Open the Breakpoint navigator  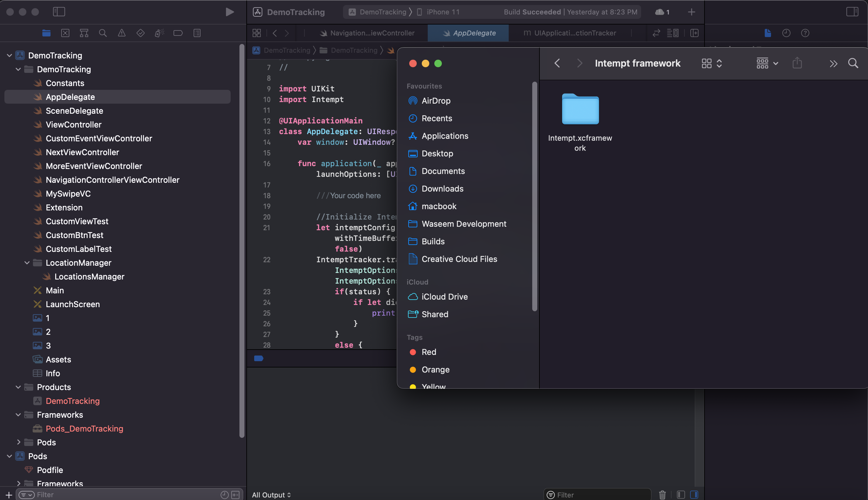pos(178,33)
